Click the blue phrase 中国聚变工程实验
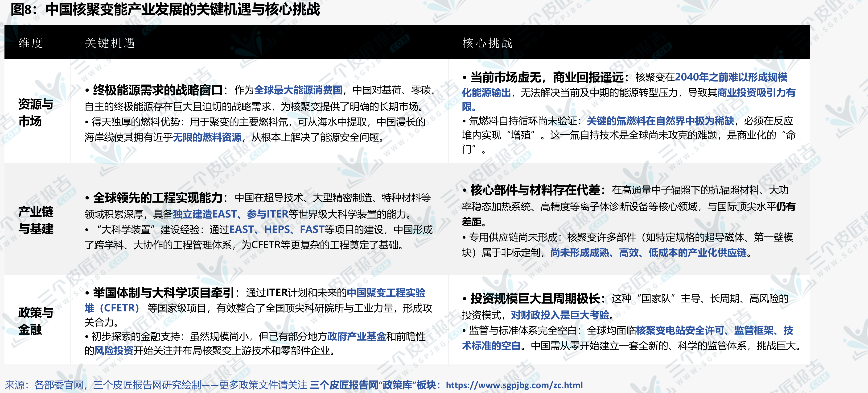Screen dimensions: 868x393 (386, 293)
